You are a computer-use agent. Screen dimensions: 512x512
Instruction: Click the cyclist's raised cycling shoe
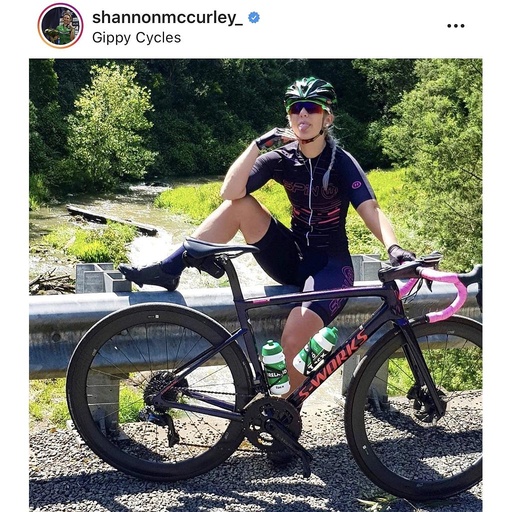click(x=150, y=275)
